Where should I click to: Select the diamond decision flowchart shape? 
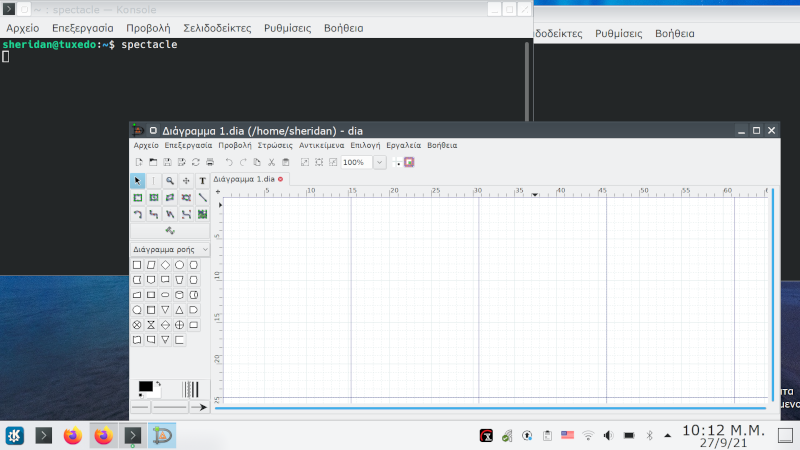click(x=165, y=265)
